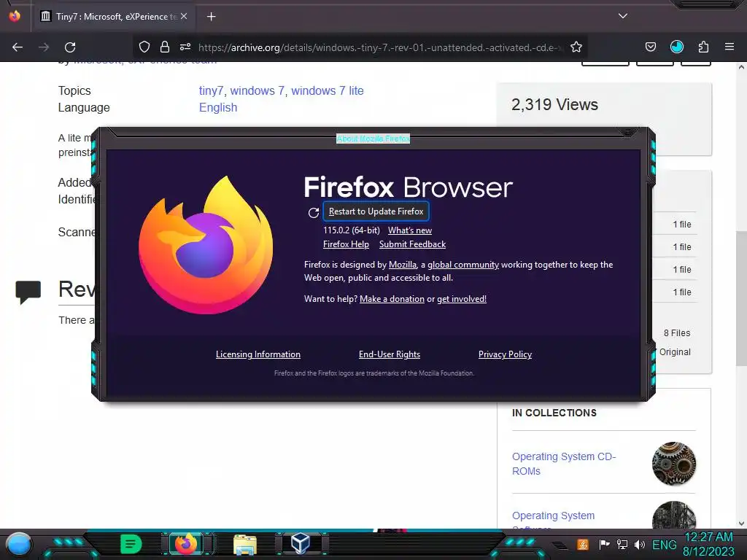
Task: Open the Windows Start orb
Action: tap(18, 544)
